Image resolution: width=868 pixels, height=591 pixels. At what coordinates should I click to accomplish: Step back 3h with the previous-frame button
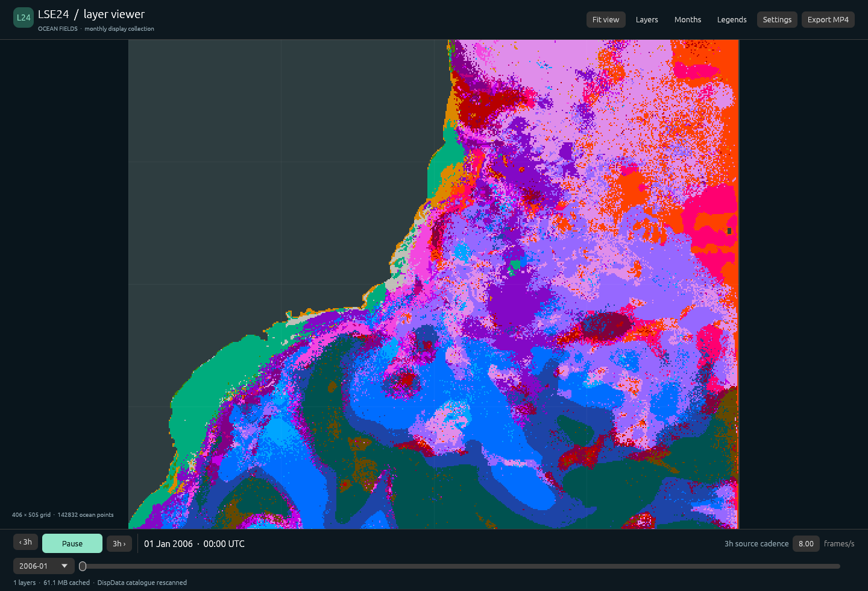pyautogui.click(x=26, y=542)
